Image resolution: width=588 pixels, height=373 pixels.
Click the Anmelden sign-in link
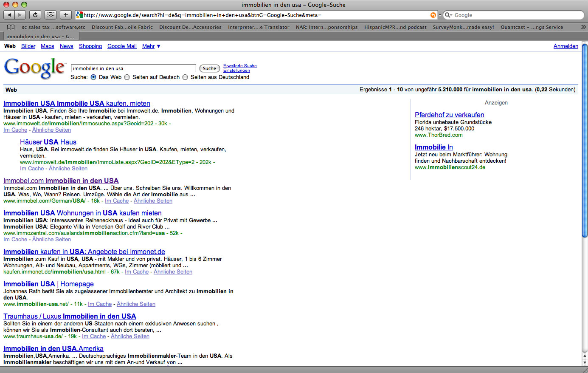[x=566, y=46]
